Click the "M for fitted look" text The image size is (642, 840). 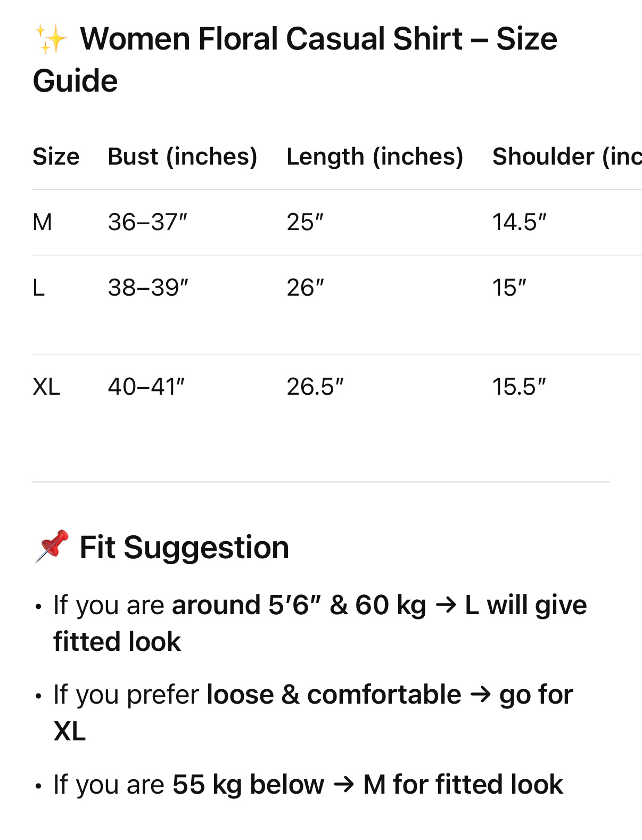463,785
